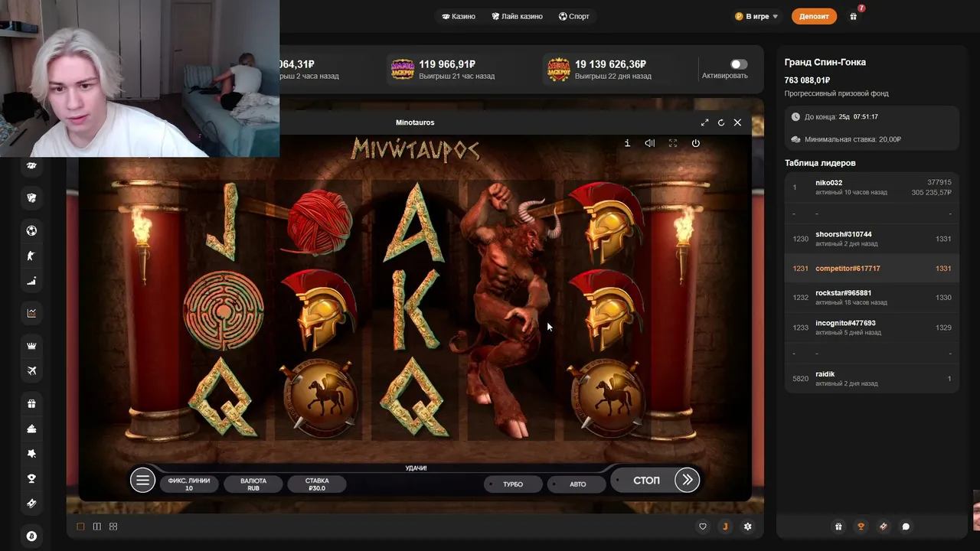This screenshot has height=551, width=980.
Task: Open the gift icon in the right panel footer
Action: tap(838, 527)
